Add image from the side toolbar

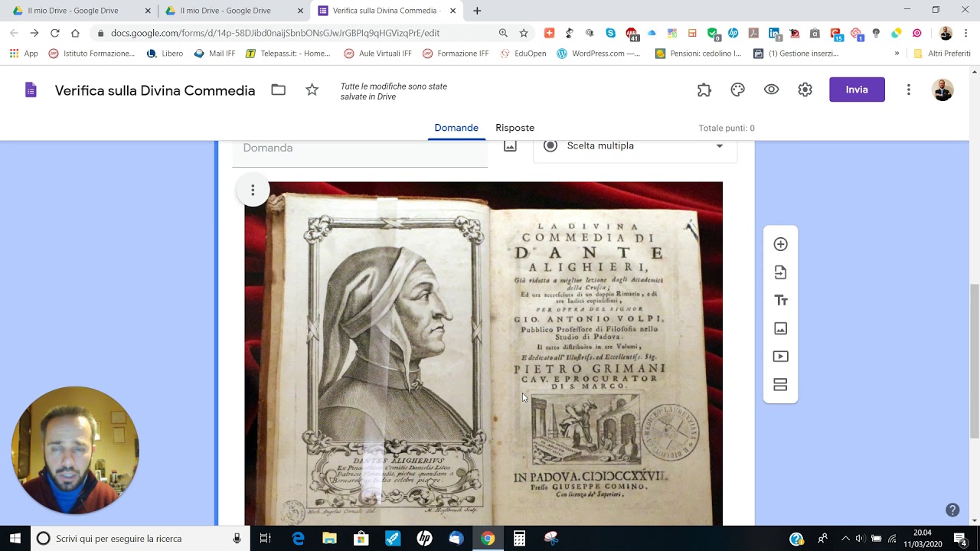click(780, 328)
